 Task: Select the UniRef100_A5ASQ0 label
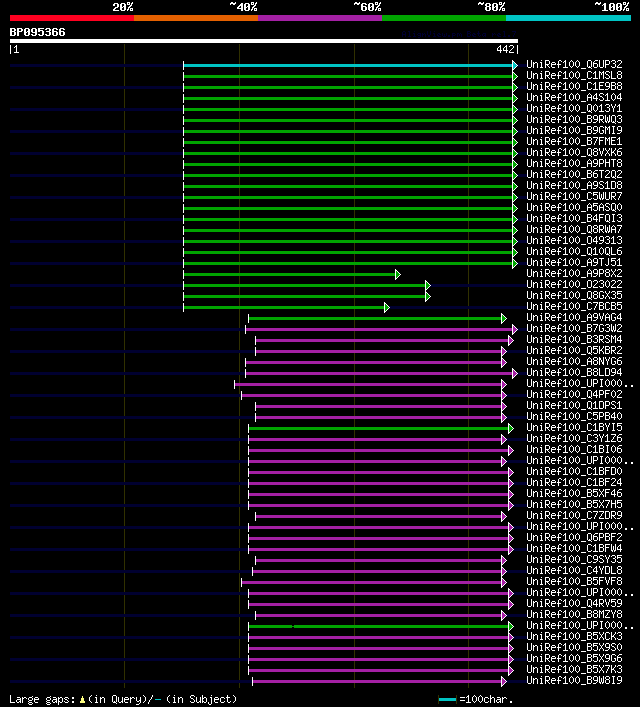click(574, 207)
